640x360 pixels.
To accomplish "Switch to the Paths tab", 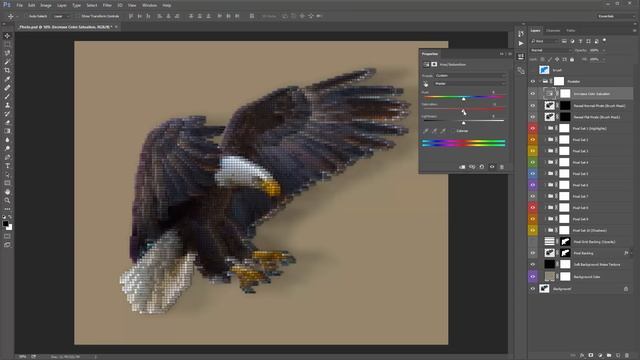I will 571,31.
